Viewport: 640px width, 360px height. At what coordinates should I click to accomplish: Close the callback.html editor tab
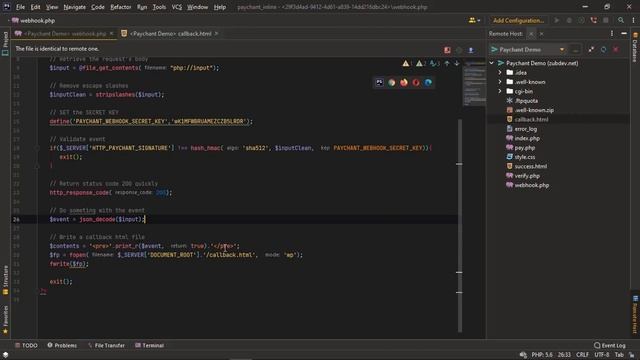217,33
